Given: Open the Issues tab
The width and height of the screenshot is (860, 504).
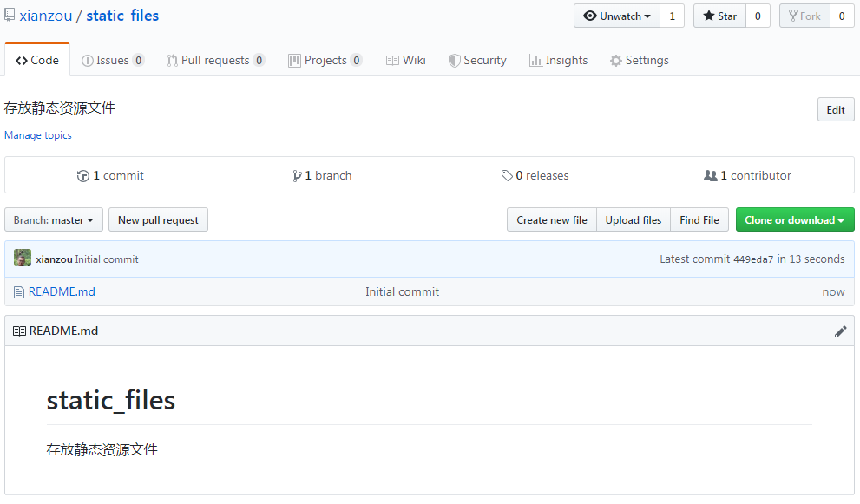Looking at the screenshot, I should click(x=113, y=60).
